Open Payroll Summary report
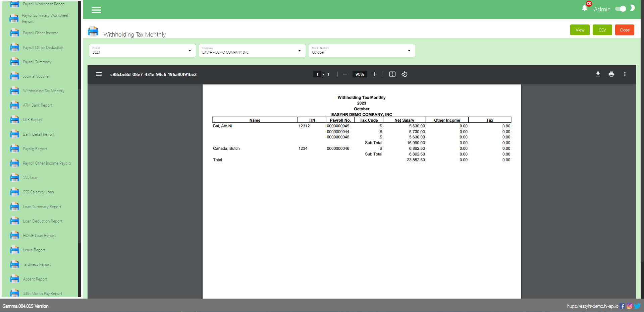644x312 pixels. point(37,62)
